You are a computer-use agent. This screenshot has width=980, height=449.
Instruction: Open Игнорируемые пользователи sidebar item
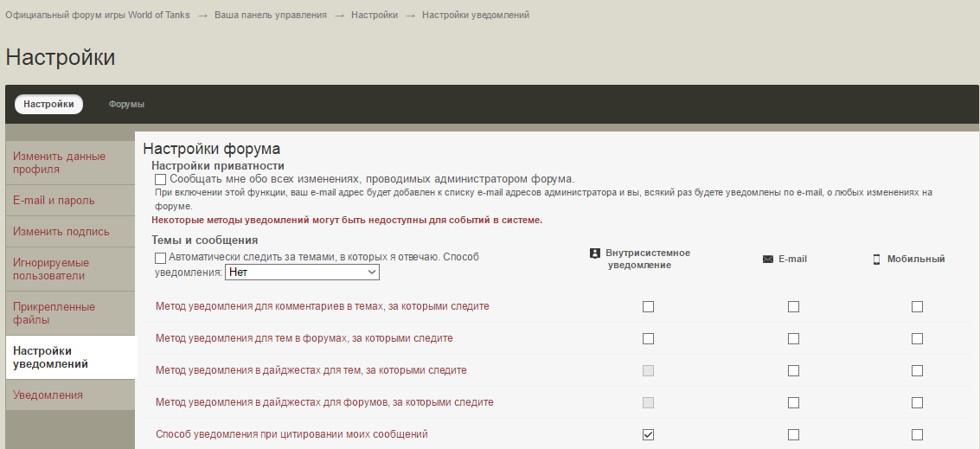click(50, 269)
